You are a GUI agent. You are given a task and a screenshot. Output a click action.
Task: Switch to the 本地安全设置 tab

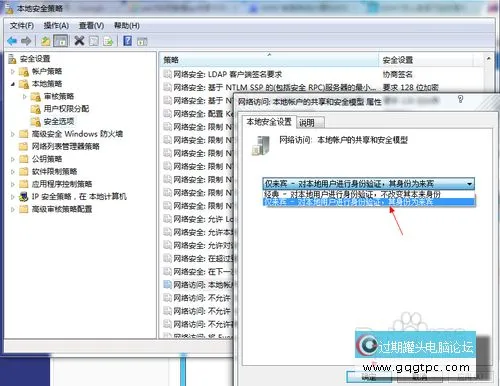click(x=269, y=122)
